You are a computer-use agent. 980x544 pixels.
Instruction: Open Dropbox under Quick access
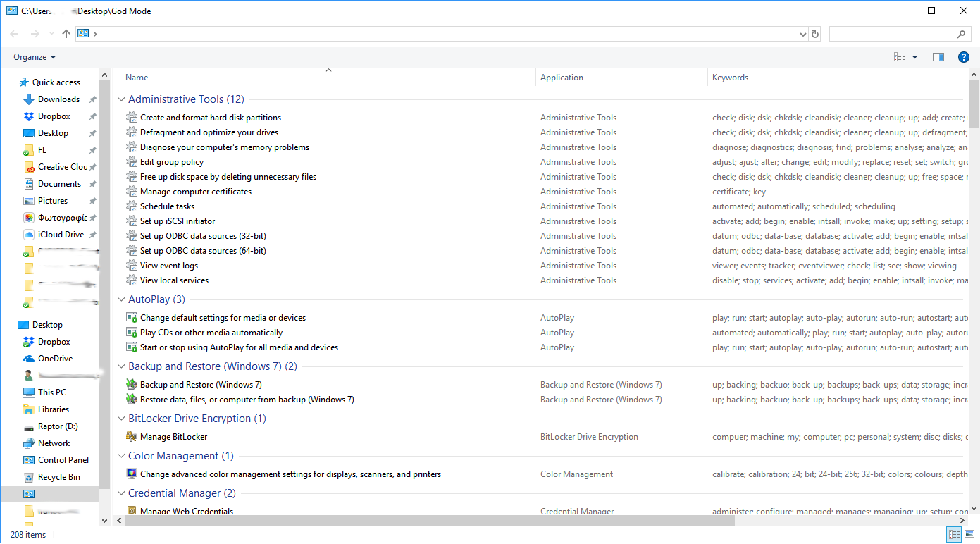pos(54,116)
